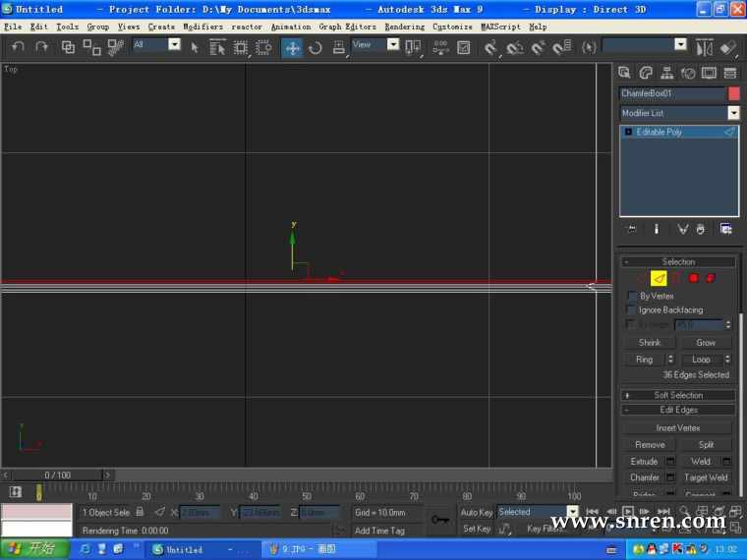Collapse the Selection rollout header

[678, 262]
